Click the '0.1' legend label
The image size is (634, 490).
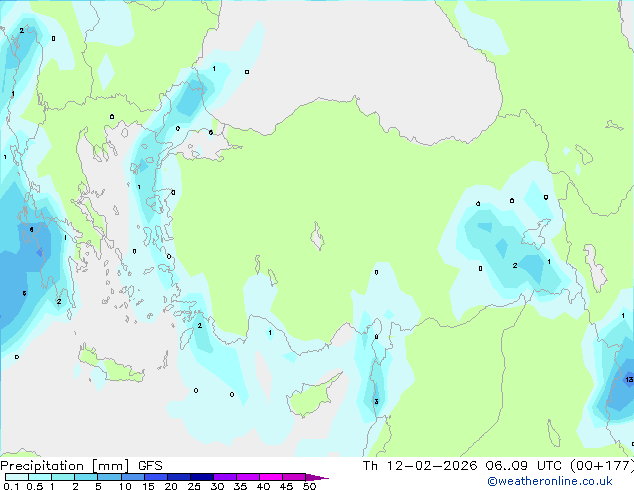click(11, 486)
